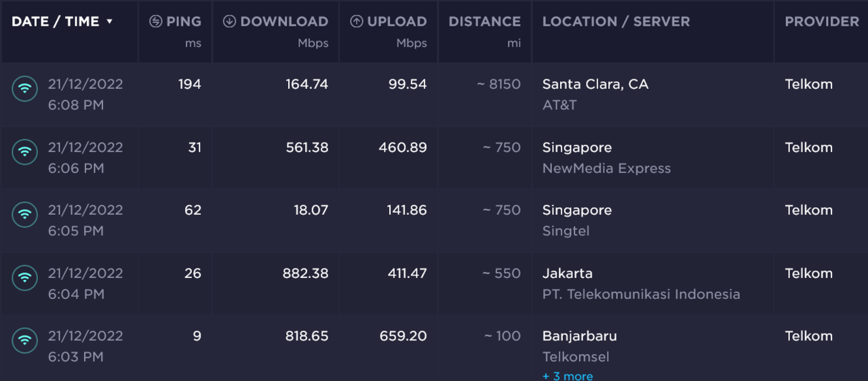Click the 21/12/2022 6:08 PM date cell
This screenshot has height=381, width=868.
pyautogui.click(x=85, y=94)
